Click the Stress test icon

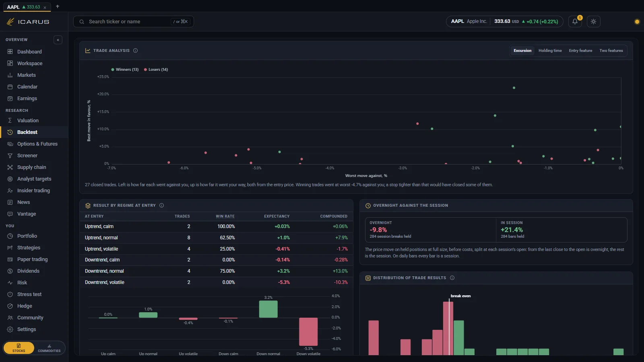pyautogui.click(x=10, y=294)
